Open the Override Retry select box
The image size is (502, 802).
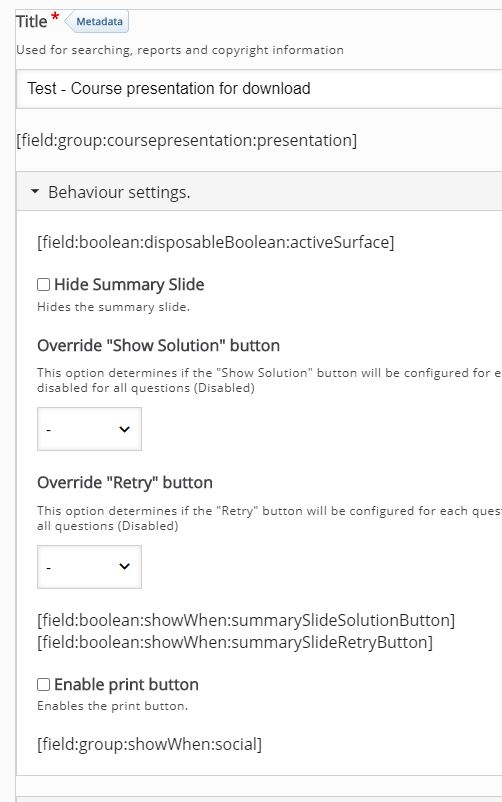[x=89, y=567]
